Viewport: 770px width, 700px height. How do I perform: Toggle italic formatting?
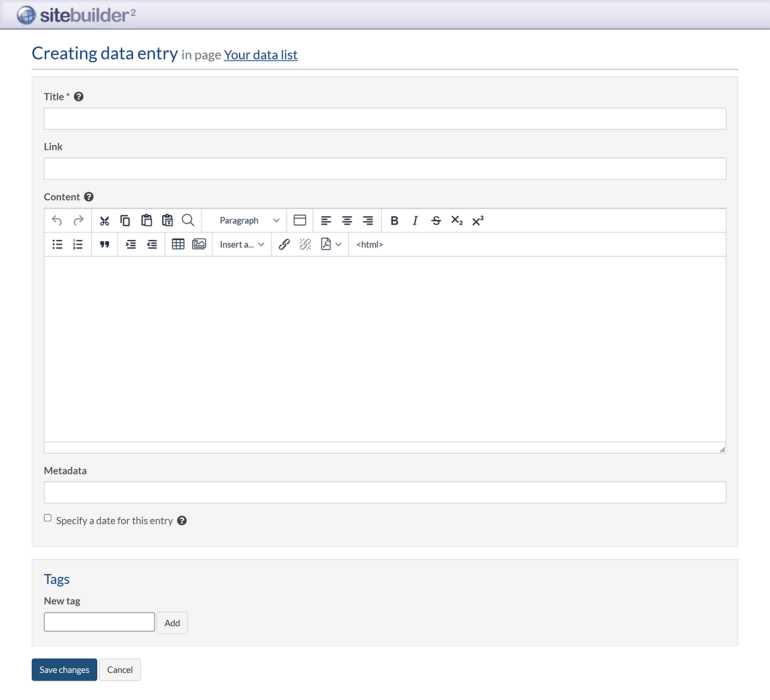click(415, 221)
